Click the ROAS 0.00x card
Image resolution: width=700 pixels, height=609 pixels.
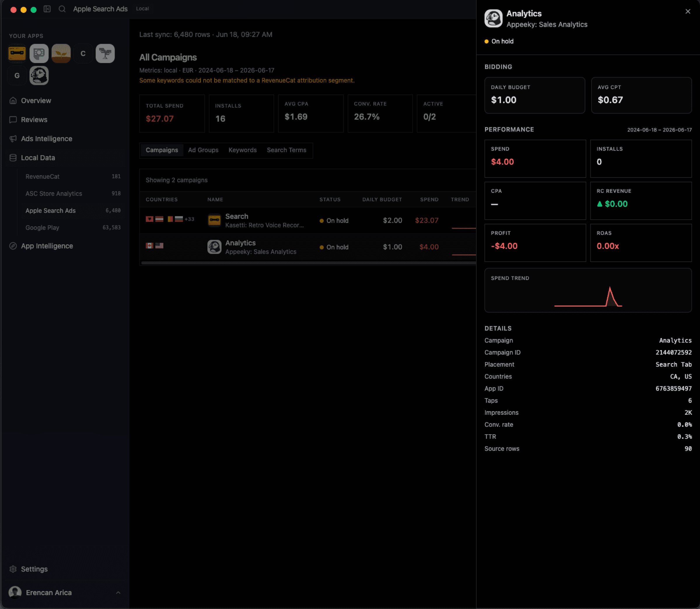(x=641, y=243)
